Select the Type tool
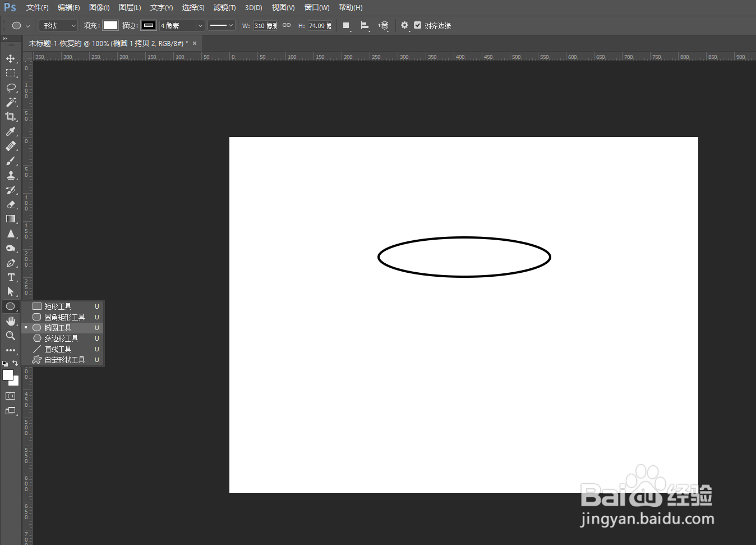 pyautogui.click(x=11, y=277)
